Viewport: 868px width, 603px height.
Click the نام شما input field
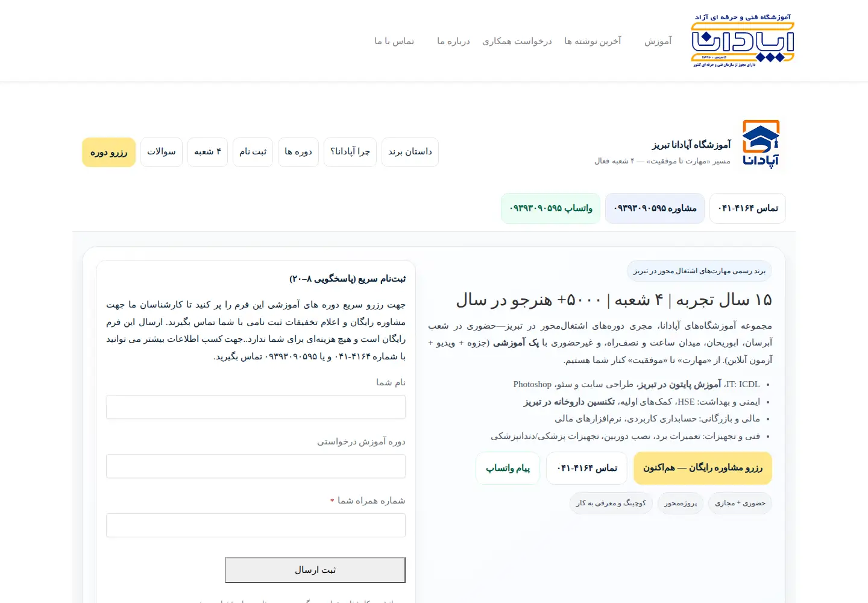(x=256, y=407)
